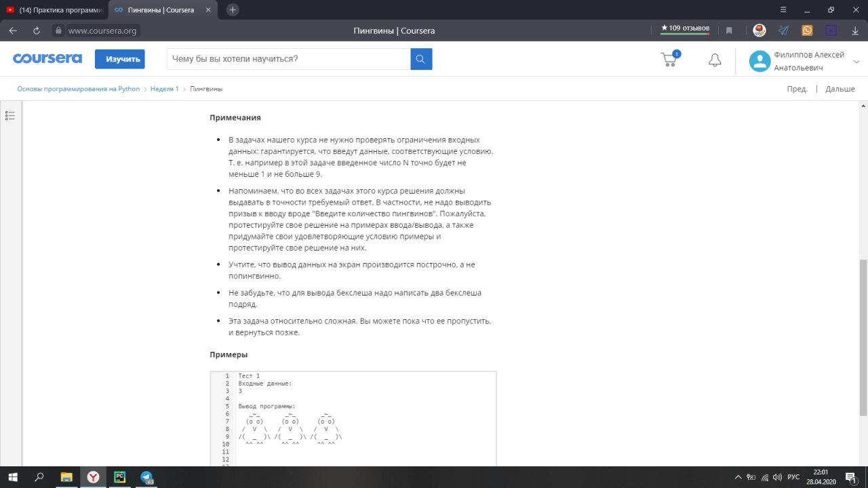The image size is (868, 488).
Task: Click the Пингвины breadcrumb text
Action: click(x=207, y=89)
